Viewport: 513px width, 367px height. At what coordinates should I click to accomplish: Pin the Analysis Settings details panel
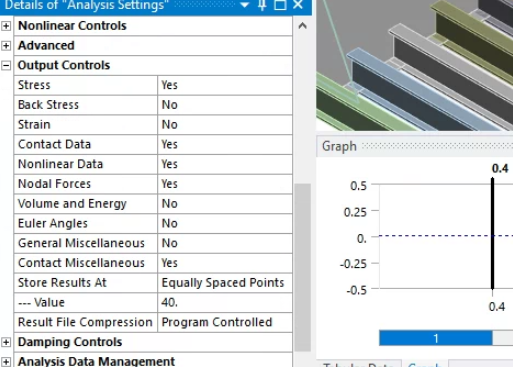click(262, 5)
